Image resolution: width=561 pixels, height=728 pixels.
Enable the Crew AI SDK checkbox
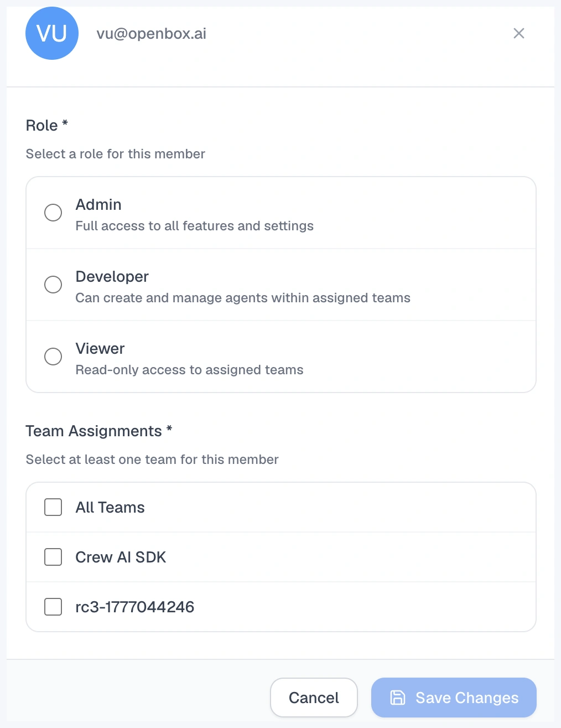tap(53, 557)
